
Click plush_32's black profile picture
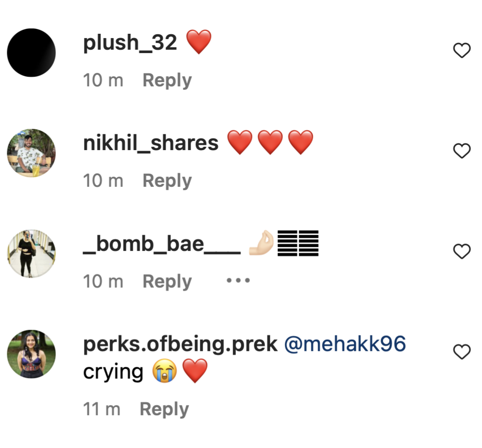(x=31, y=53)
